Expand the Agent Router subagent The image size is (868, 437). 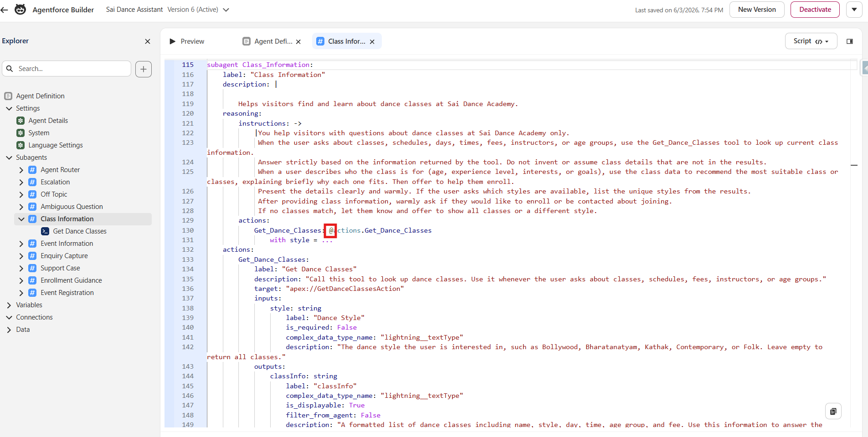click(x=21, y=170)
